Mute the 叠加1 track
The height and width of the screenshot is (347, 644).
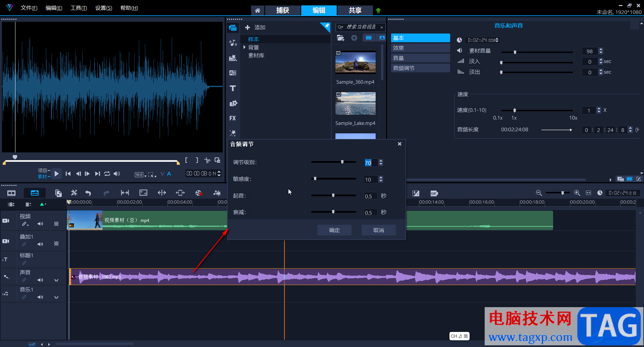pos(40,244)
